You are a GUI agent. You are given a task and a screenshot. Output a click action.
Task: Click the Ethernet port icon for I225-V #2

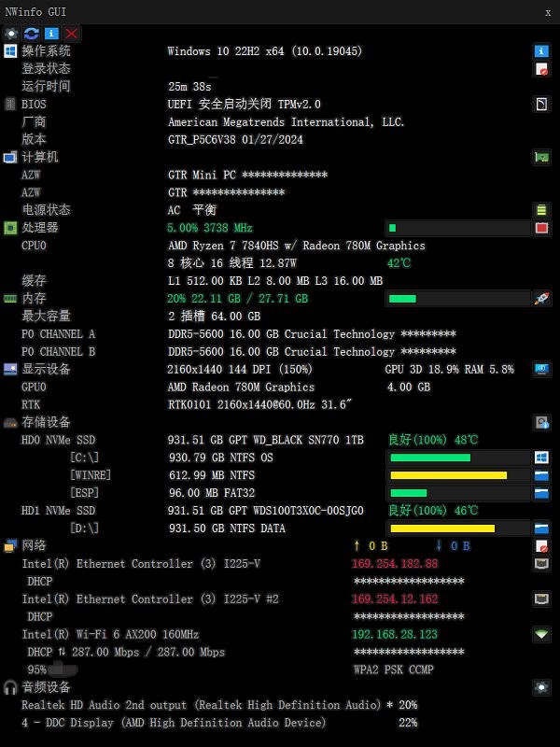point(541,599)
